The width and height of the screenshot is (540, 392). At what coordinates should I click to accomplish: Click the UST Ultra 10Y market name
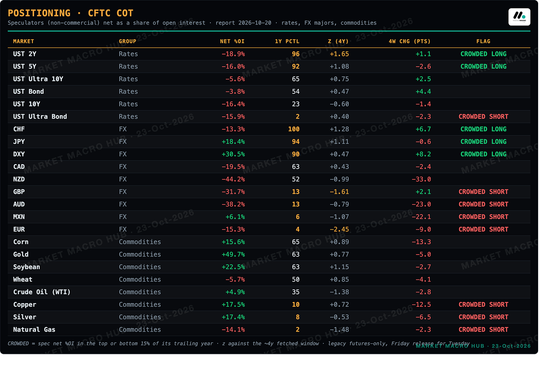[x=38, y=79]
